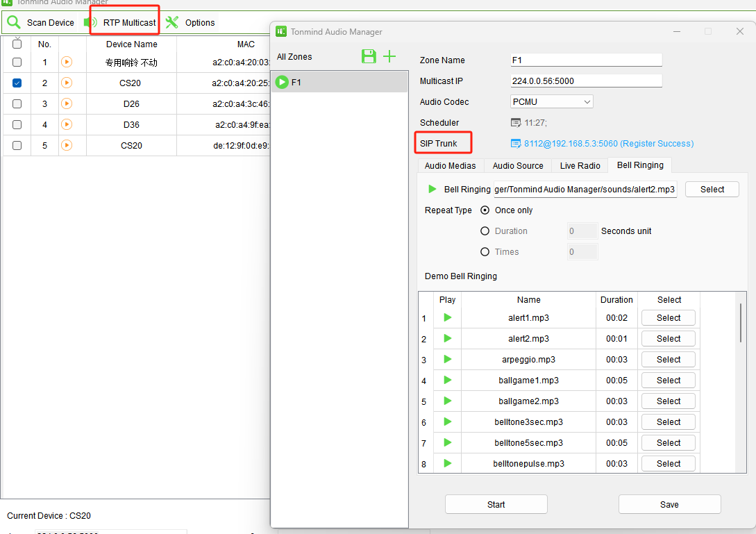Play the selected Bell Ringing file
The image size is (756, 534).
pyautogui.click(x=432, y=189)
